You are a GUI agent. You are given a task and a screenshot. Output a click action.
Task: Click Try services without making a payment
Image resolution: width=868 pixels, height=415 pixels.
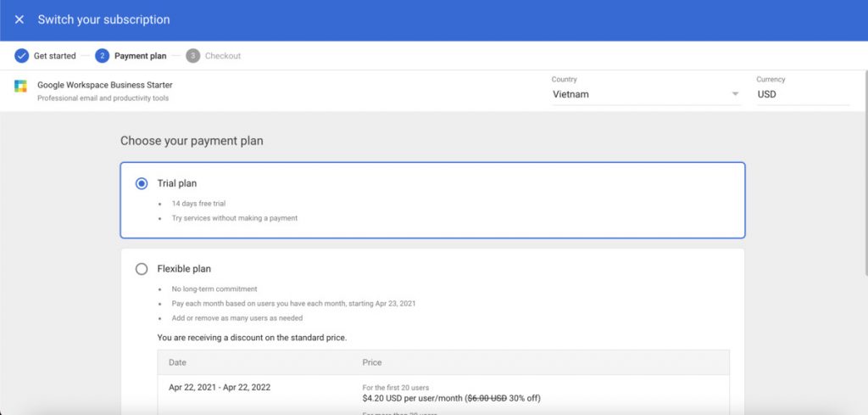click(235, 218)
